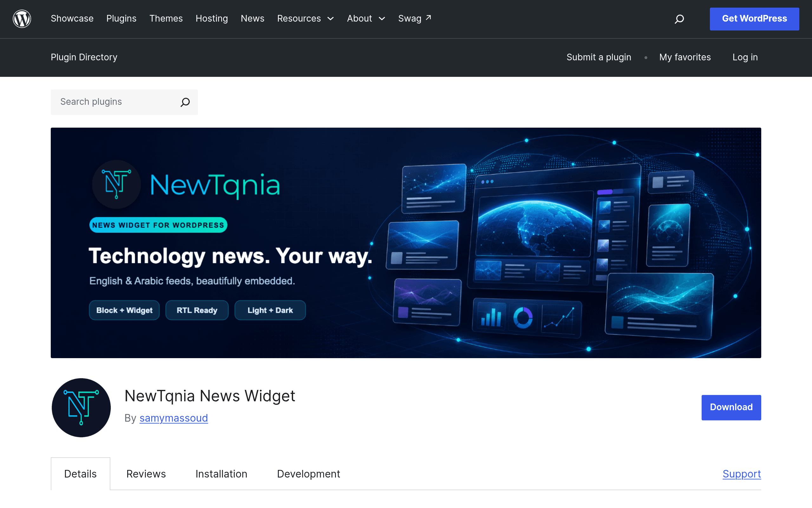The width and height of the screenshot is (812, 508).
Task: Click the Get WordPress button
Action: pyautogui.click(x=754, y=19)
